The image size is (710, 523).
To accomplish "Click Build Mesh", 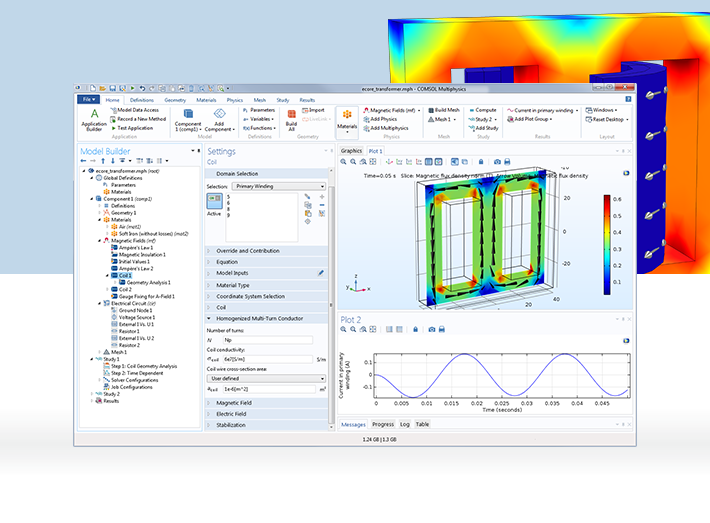I will point(444,110).
